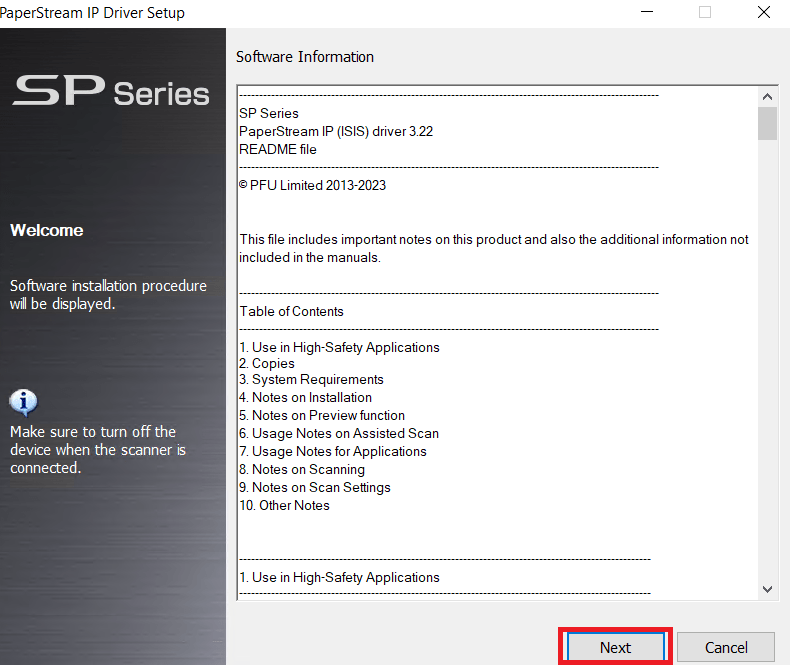Click the blue information icon

[23, 403]
